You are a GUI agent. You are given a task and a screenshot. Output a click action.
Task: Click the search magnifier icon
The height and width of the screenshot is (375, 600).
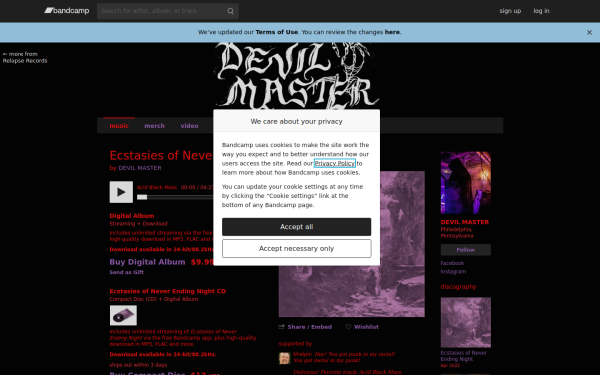(x=230, y=11)
